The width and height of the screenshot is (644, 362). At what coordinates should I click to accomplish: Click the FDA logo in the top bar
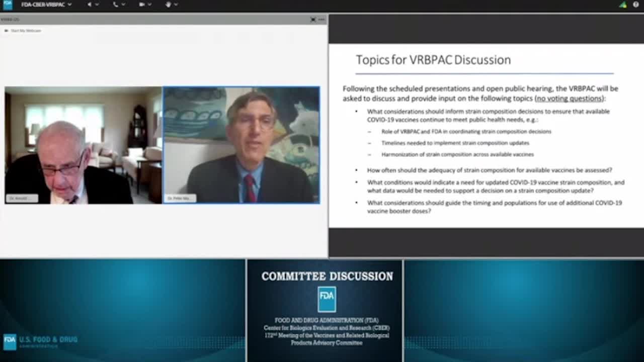click(8, 5)
